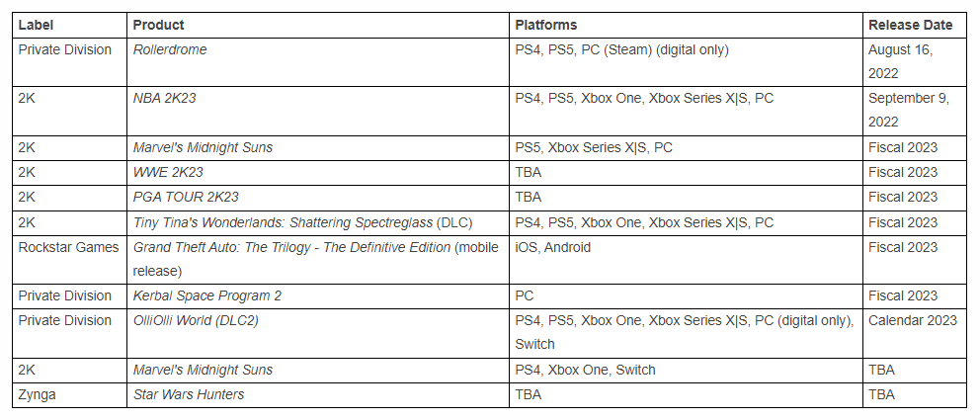
Task: Select the Calendar 2023 release date cell
Action: (915, 333)
